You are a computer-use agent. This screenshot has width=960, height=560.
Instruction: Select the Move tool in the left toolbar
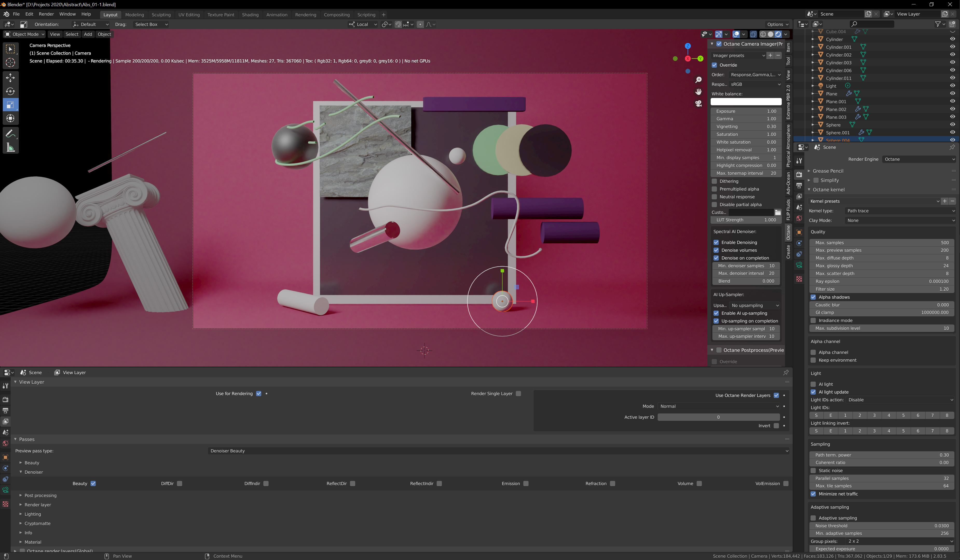pos(10,78)
